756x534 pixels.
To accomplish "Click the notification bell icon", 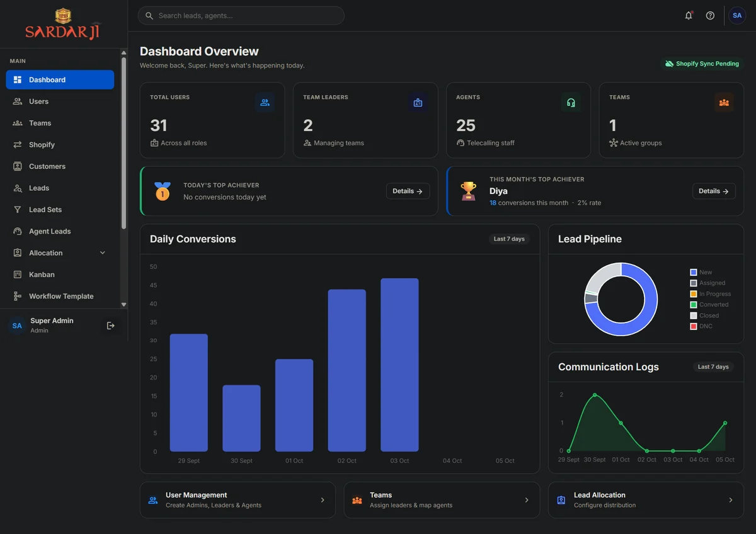I will (x=689, y=16).
